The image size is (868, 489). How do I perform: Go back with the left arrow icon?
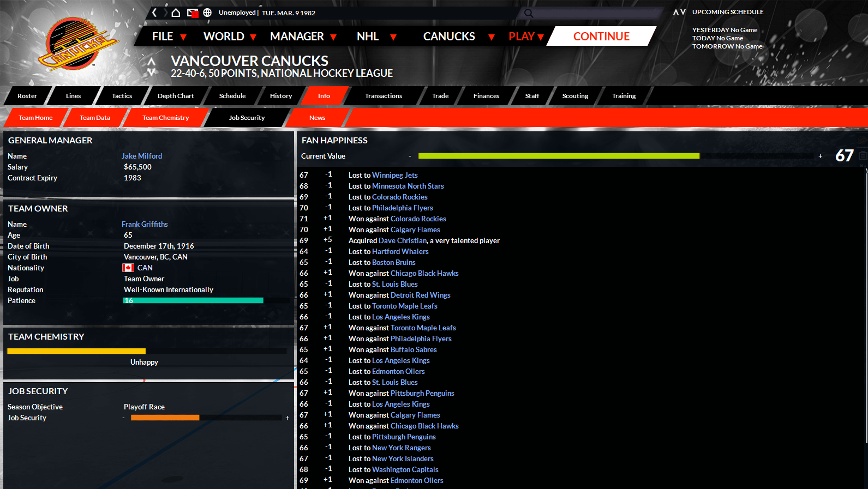[154, 13]
